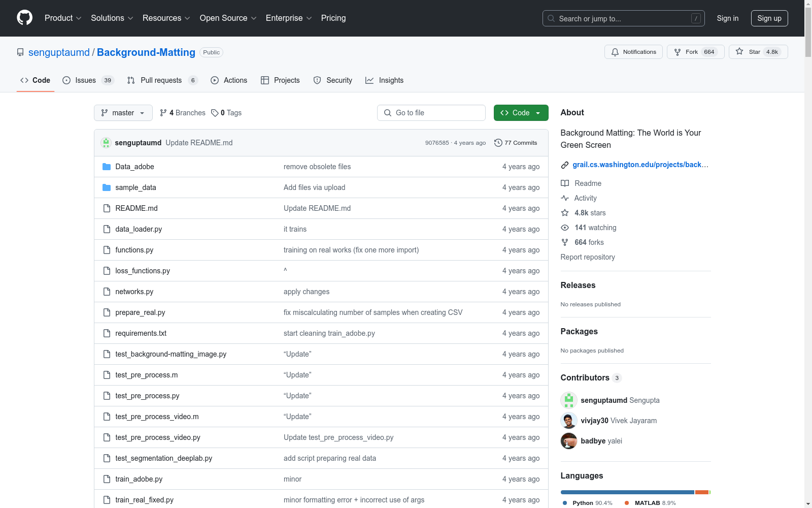Expand the Solutions menu
This screenshot has height=508, width=812.
pos(112,18)
